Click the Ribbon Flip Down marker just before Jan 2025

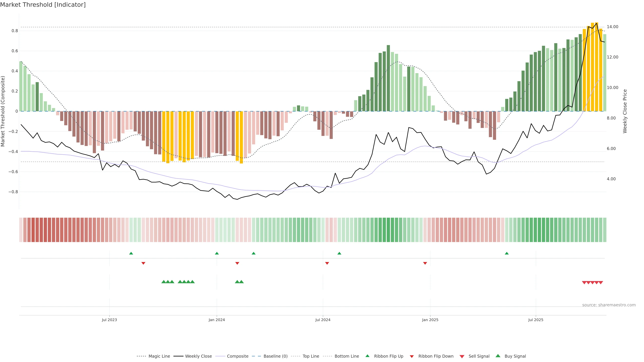[x=425, y=263]
